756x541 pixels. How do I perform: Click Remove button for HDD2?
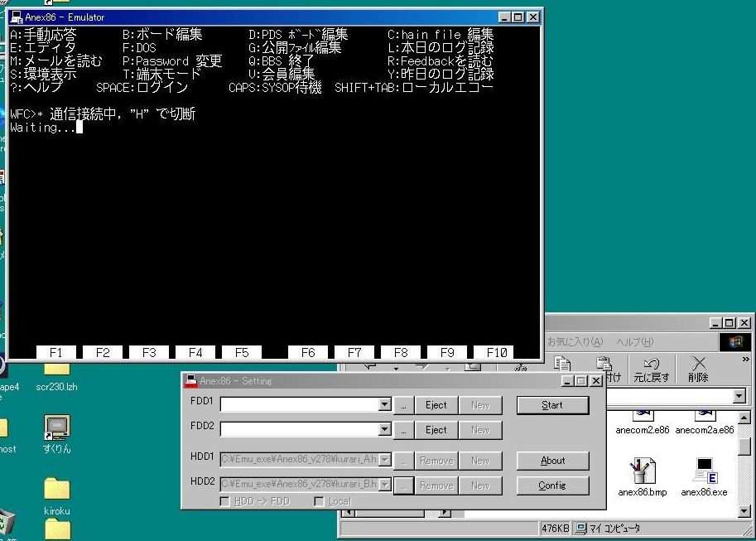(436, 485)
